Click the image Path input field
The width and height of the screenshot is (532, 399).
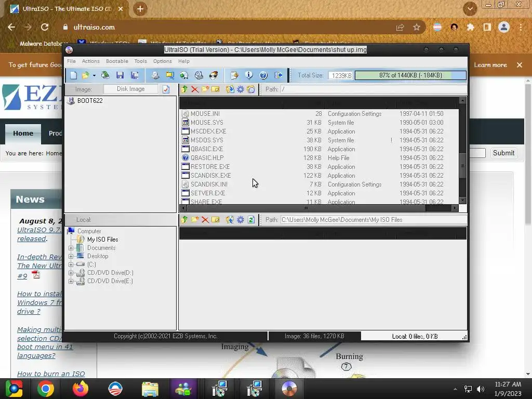374,89
